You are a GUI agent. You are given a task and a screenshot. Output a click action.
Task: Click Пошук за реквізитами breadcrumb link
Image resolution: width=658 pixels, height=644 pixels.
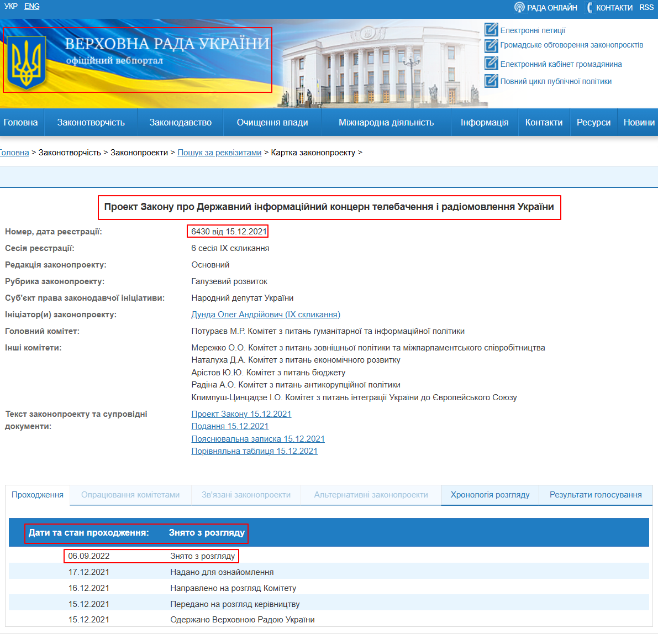click(x=219, y=153)
